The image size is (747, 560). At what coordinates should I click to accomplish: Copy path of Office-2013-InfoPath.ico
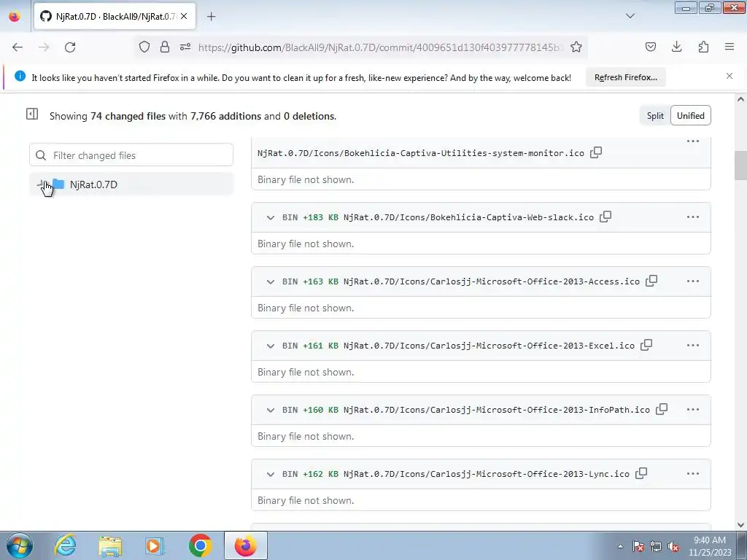(x=661, y=409)
